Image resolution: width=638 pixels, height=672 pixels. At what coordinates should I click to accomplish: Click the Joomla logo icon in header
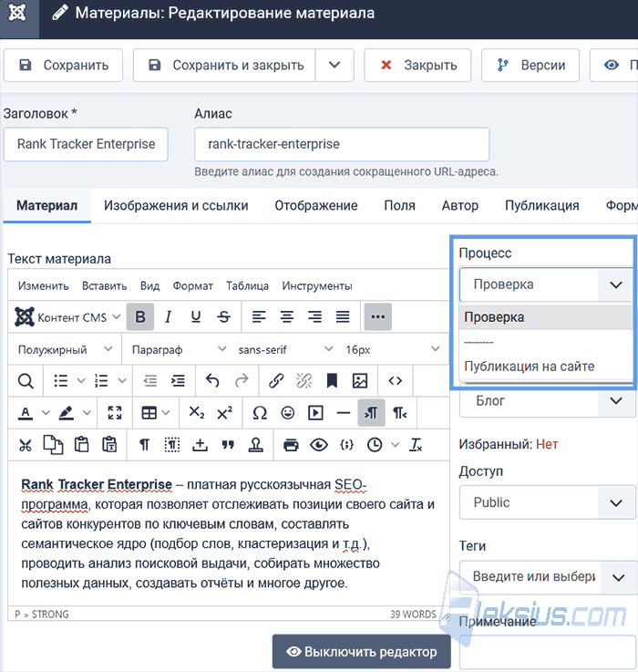pyautogui.click(x=17, y=14)
